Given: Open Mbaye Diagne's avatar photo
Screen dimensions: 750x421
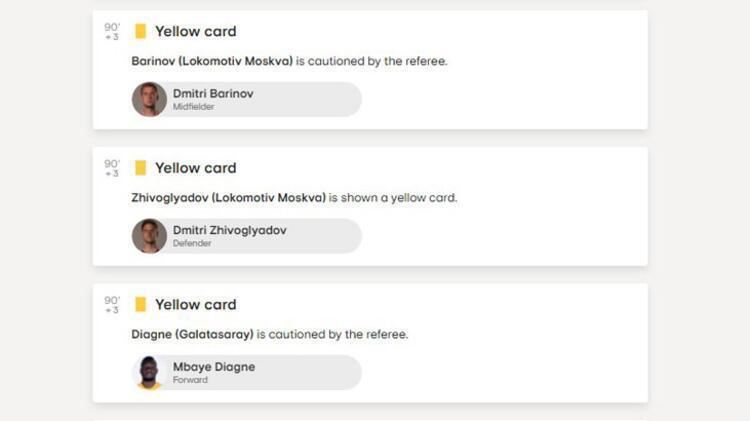Looking at the screenshot, I should tap(149, 372).
